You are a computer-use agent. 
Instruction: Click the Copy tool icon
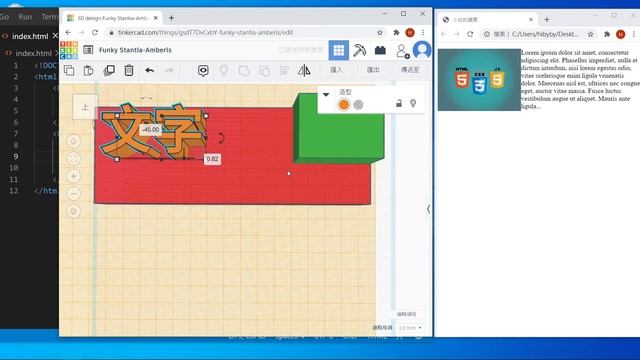(69, 70)
